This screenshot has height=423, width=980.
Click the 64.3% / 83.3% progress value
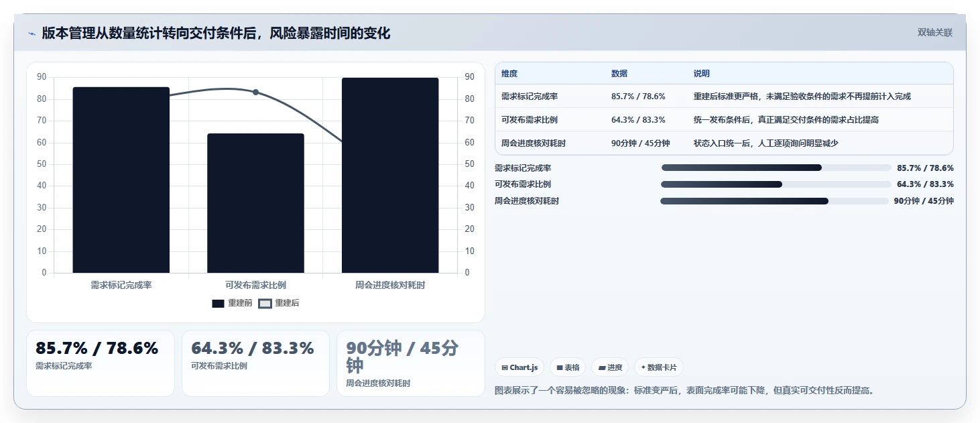click(925, 184)
